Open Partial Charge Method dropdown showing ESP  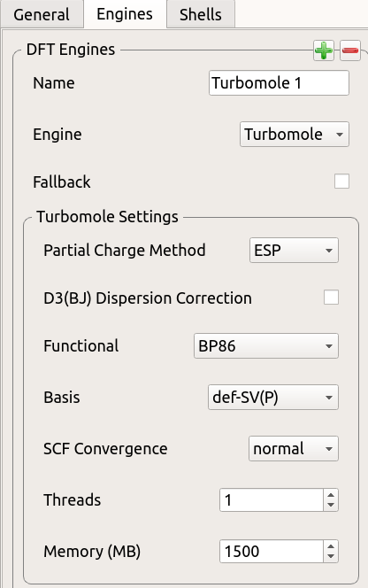[295, 250]
